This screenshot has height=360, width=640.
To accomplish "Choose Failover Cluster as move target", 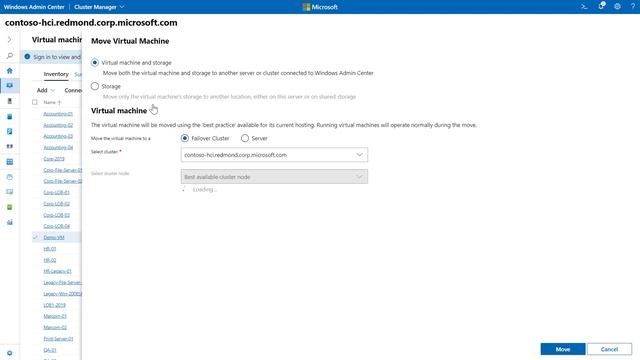I will click(x=185, y=138).
